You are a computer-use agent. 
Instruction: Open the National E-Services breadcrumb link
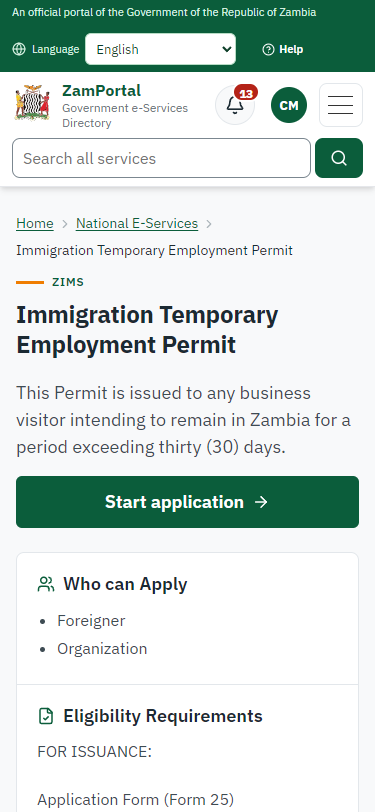(x=137, y=223)
